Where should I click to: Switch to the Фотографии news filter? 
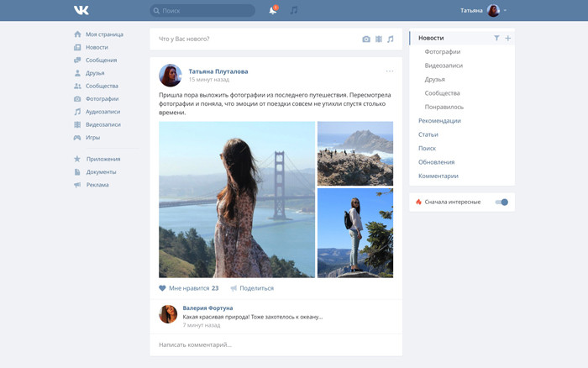[x=442, y=52]
